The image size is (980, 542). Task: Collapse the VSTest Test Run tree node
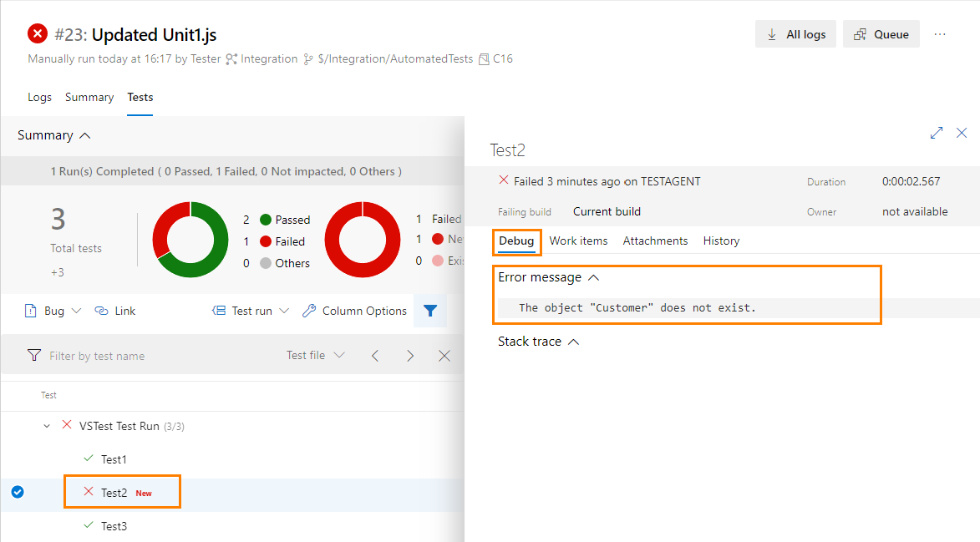47,425
